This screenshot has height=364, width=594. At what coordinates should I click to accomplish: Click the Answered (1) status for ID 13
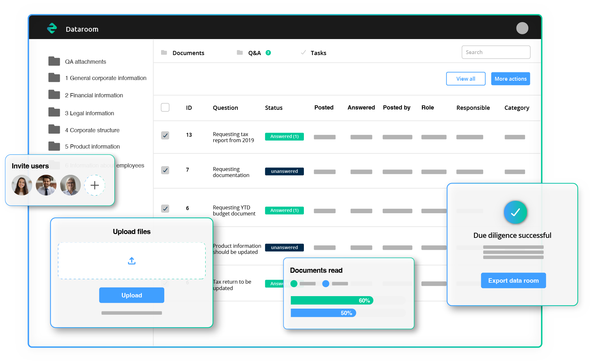point(284,136)
